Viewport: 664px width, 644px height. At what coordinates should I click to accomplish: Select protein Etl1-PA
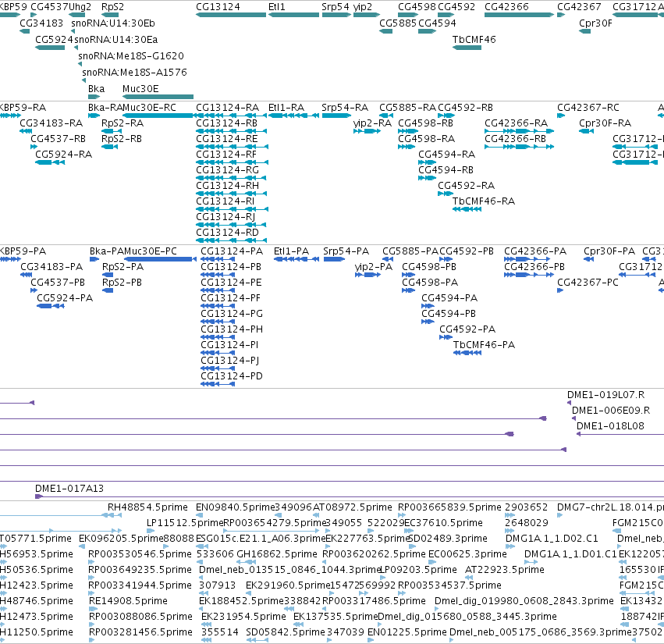coord(296,259)
